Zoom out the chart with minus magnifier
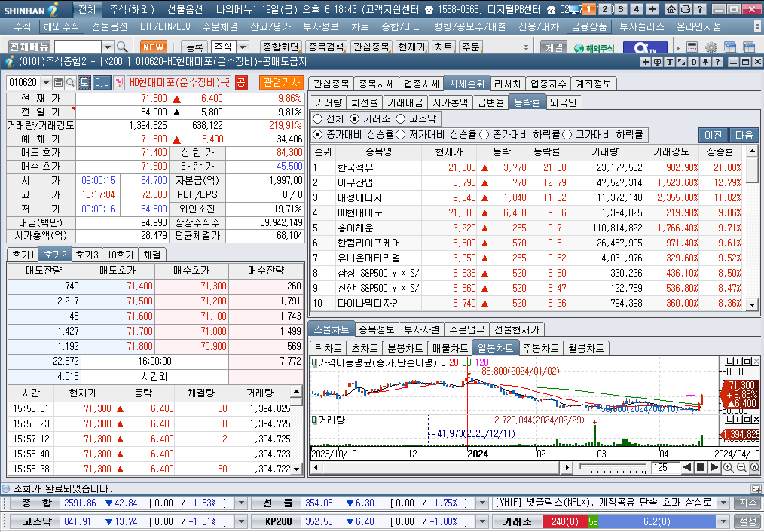 [741, 468]
